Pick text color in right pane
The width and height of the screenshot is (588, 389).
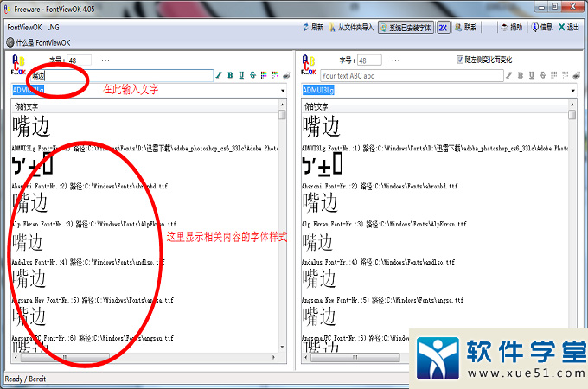point(554,75)
